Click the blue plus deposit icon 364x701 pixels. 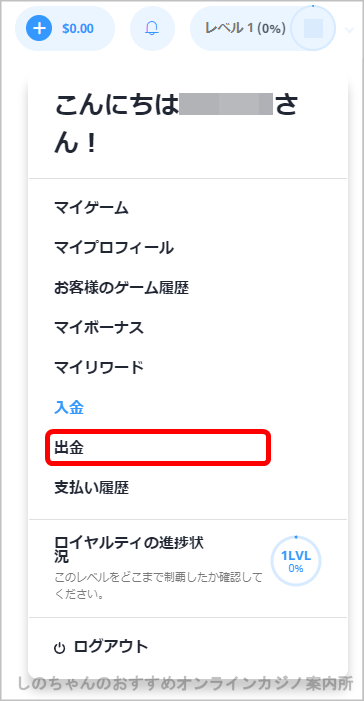tap(40, 29)
